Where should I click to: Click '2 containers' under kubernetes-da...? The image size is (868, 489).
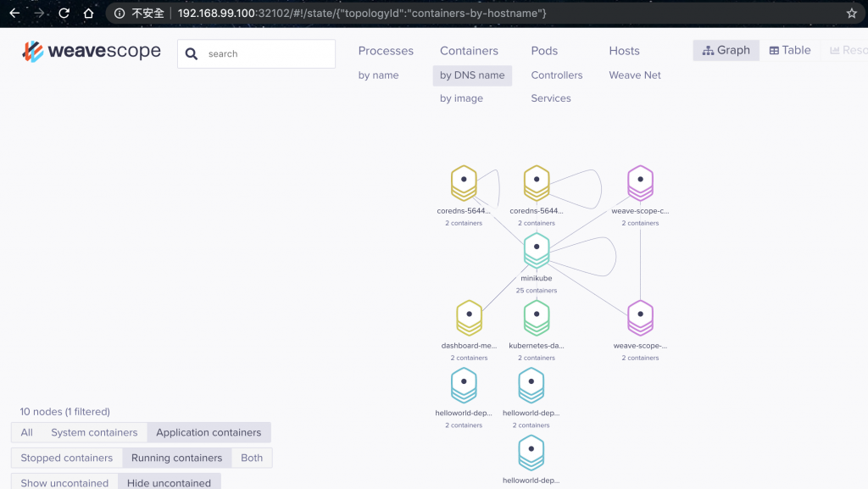(537, 358)
